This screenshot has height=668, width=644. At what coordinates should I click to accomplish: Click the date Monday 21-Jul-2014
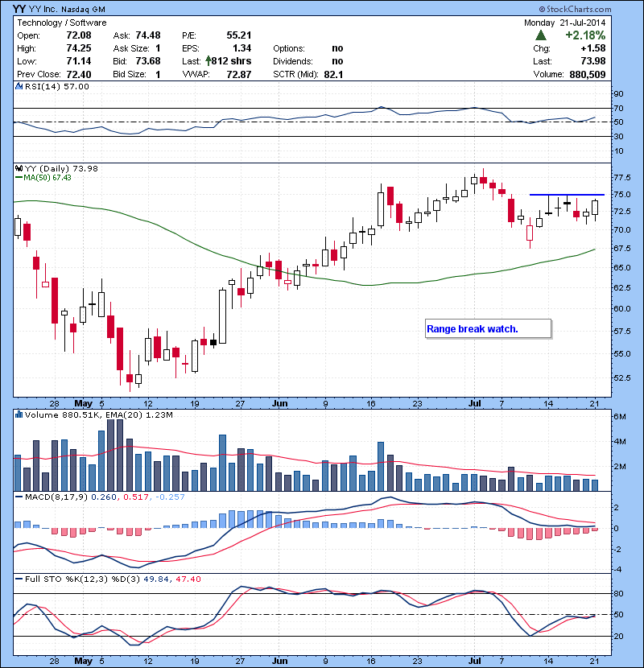pos(565,23)
